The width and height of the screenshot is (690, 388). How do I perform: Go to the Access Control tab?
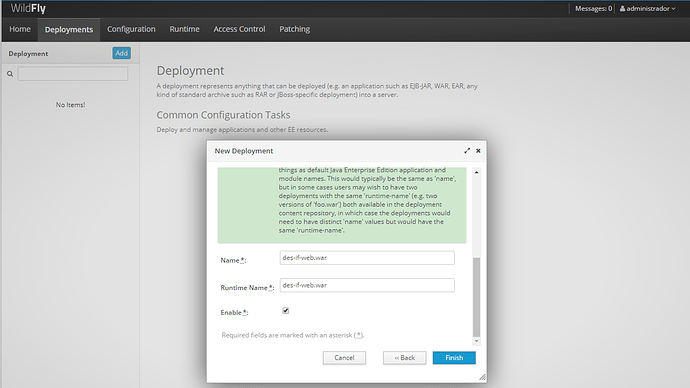coord(239,29)
